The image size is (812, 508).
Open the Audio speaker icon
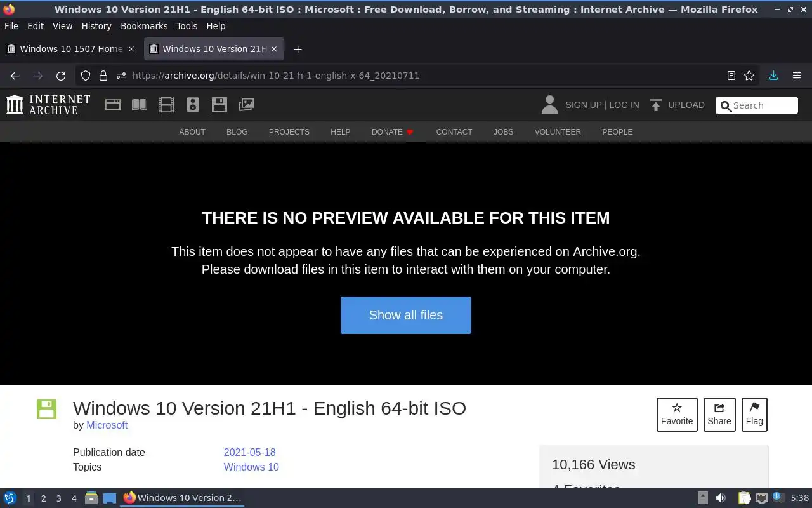pos(193,105)
